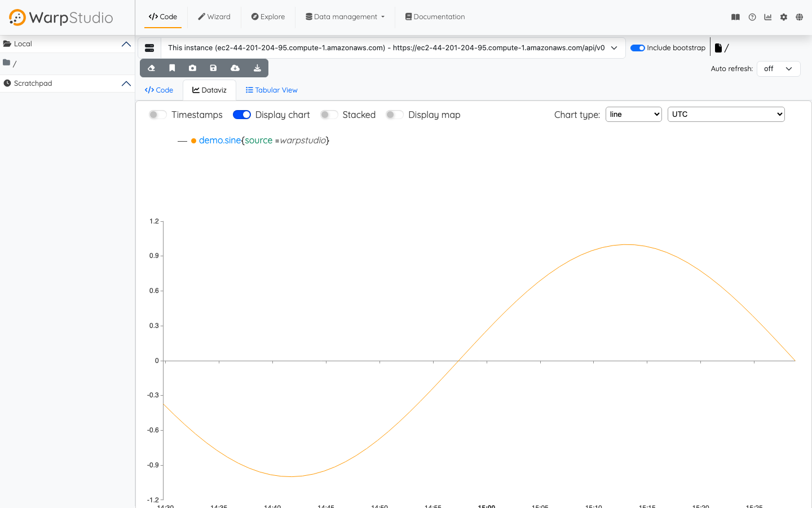This screenshot has height=508, width=812.
Task: Switch to the Tabular View tab
Action: coord(272,90)
